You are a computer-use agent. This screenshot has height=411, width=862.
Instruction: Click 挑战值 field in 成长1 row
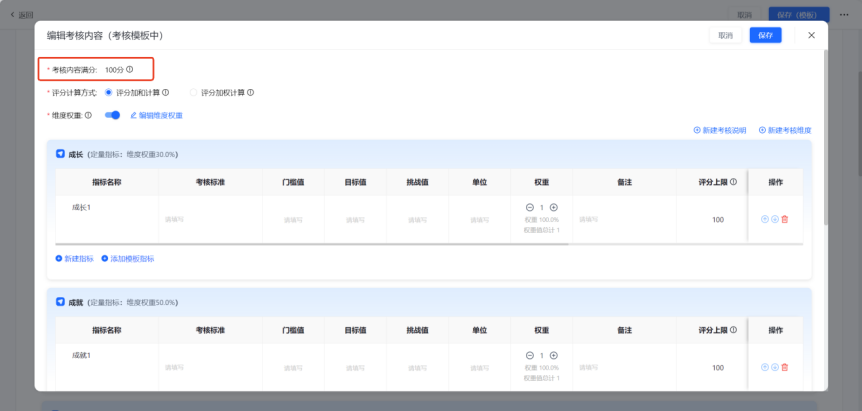(x=417, y=220)
